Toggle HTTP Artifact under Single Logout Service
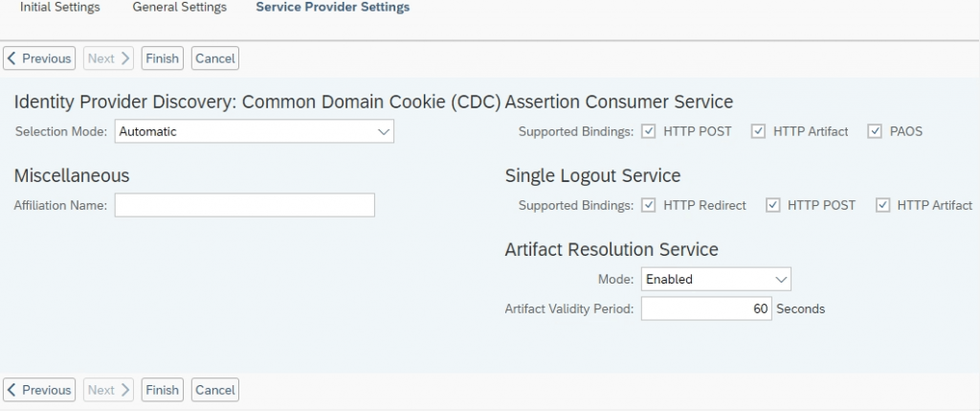This screenshot has height=411, width=980. click(x=882, y=205)
